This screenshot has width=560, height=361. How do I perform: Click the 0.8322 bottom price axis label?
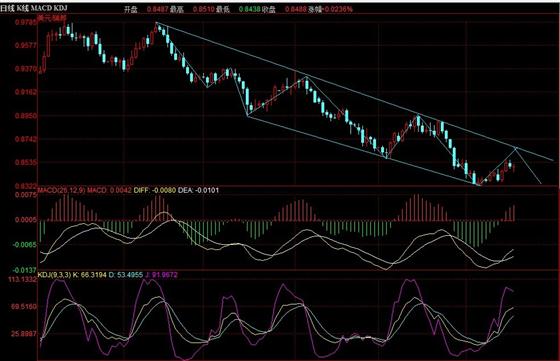pos(26,186)
